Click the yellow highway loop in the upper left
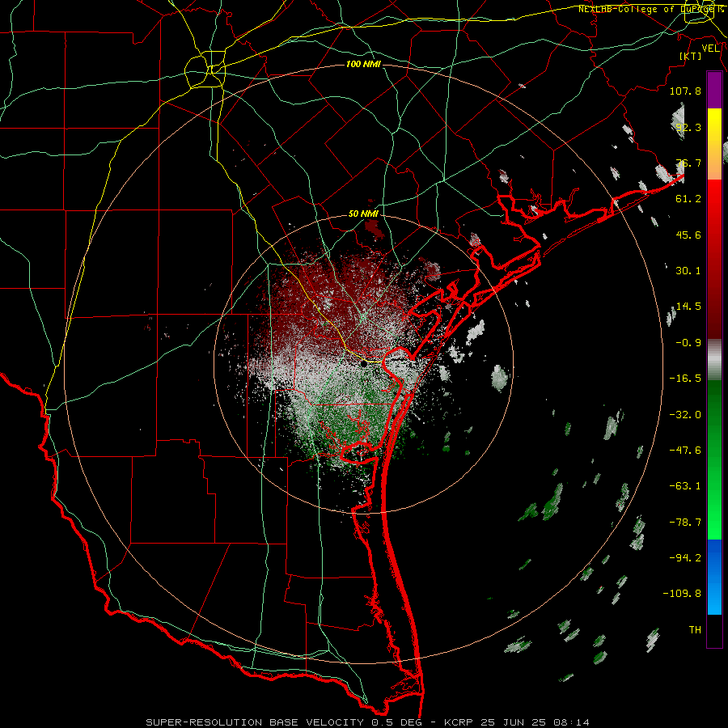 [205, 70]
